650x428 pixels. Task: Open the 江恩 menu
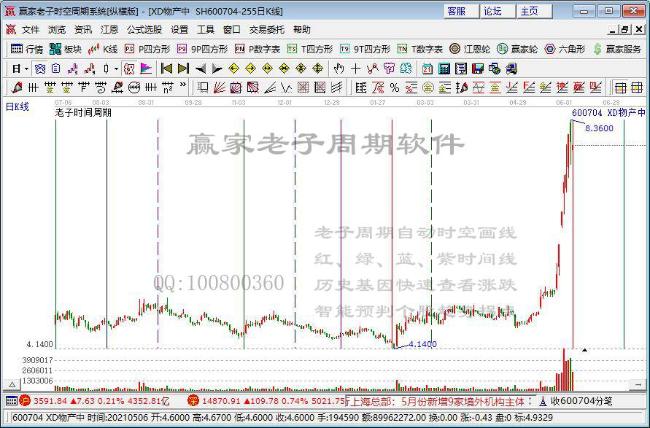pyautogui.click(x=109, y=30)
